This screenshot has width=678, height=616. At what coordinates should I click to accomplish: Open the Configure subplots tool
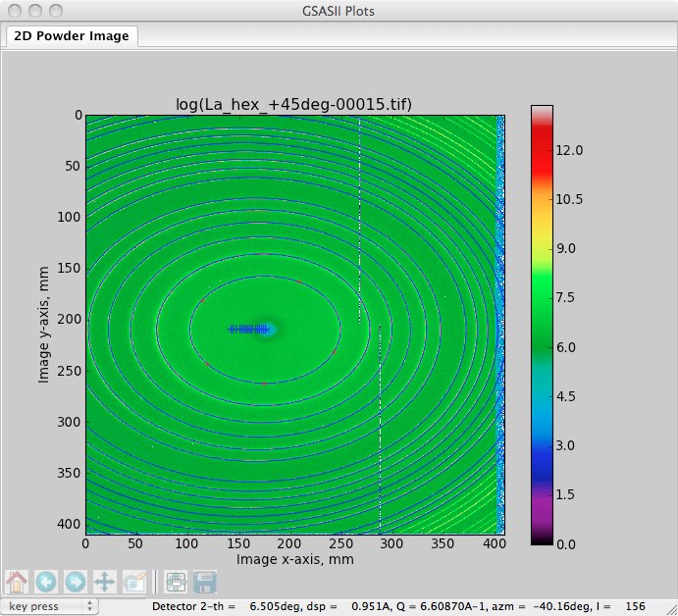tap(176, 582)
